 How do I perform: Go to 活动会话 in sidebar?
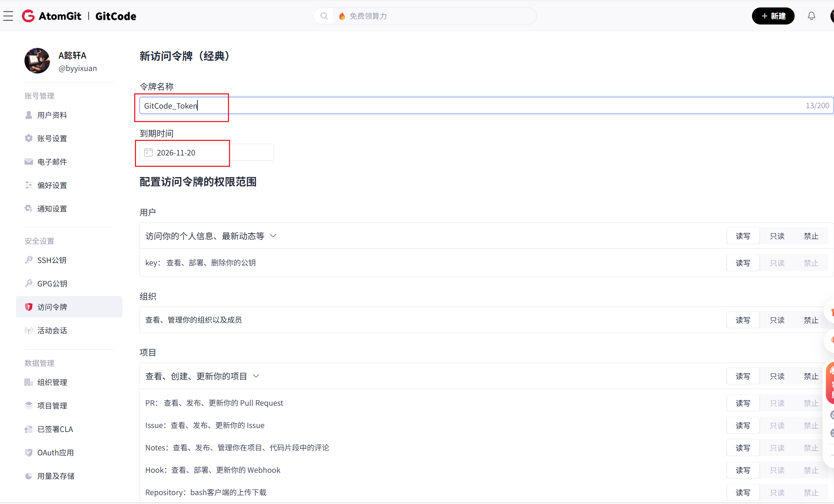click(52, 330)
